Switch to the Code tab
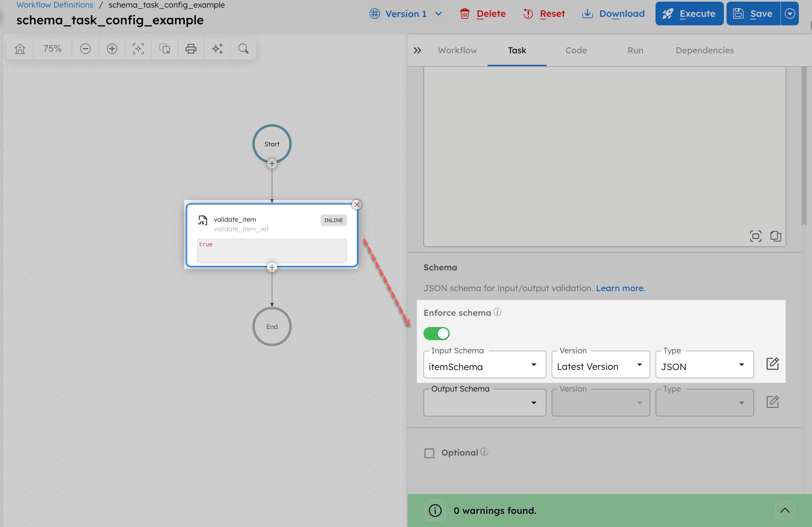 coord(576,50)
